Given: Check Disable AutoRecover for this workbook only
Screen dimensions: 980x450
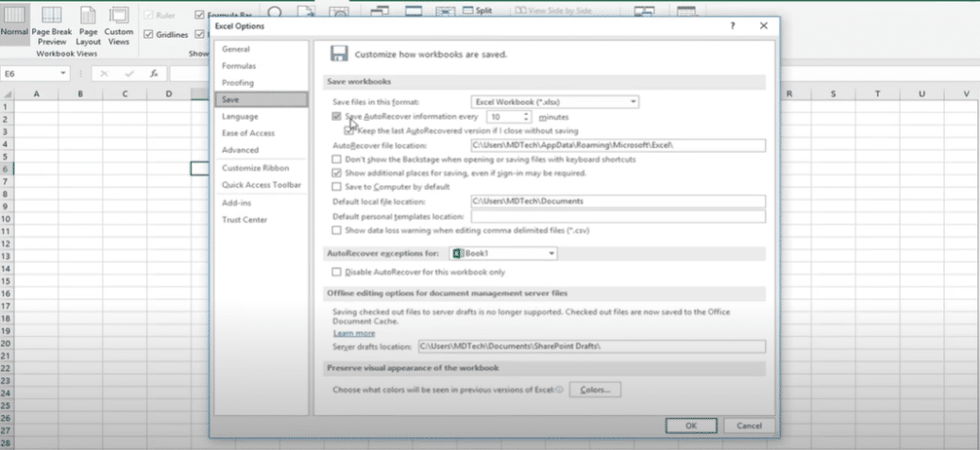Looking at the screenshot, I should click(x=337, y=272).
